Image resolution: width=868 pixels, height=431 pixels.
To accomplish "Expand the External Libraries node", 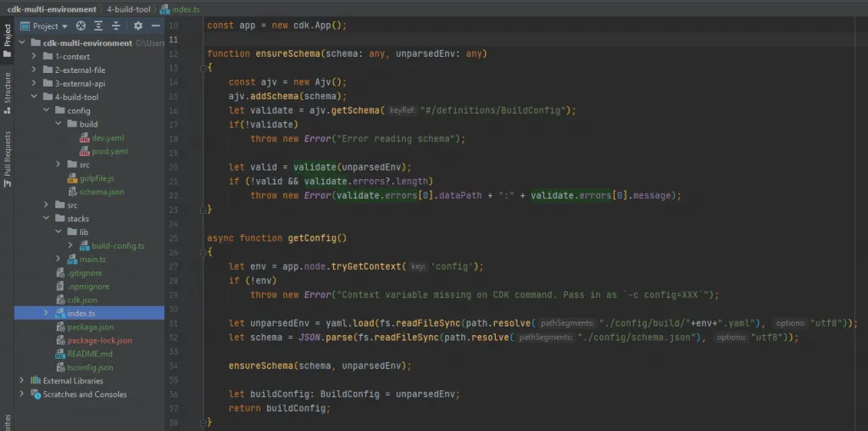I will [23, 381].
